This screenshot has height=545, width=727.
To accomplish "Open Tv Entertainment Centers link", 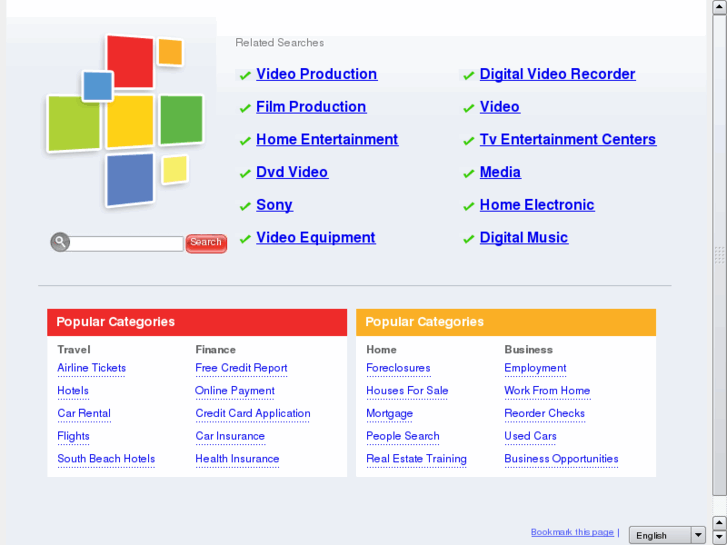I will pyautogui.click(x=568, y=140).
